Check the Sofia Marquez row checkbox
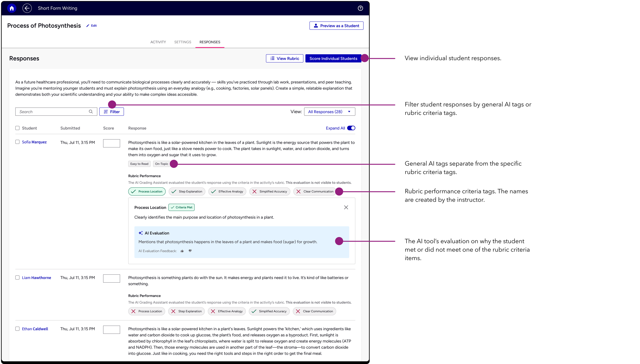Image resolution: width=640 pixels, height=364 pixels. (17, 142)
